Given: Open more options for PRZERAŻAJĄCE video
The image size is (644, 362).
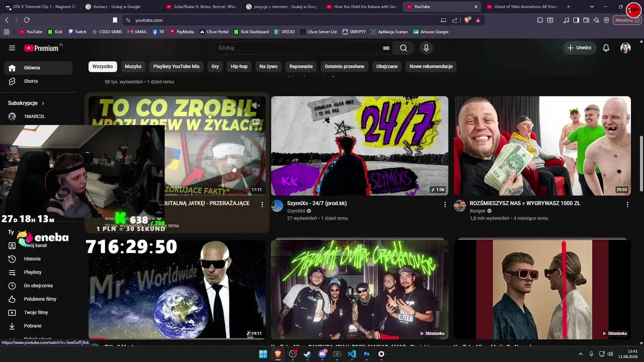Looking at the screenshot, I should pos(262,205).
